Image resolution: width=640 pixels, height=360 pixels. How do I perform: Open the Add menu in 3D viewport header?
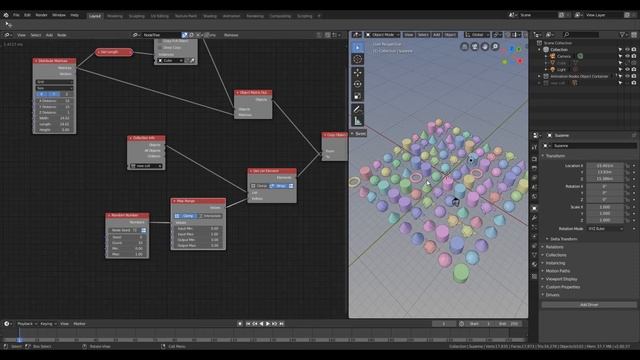pyautogui.click(x=436, y=35)
